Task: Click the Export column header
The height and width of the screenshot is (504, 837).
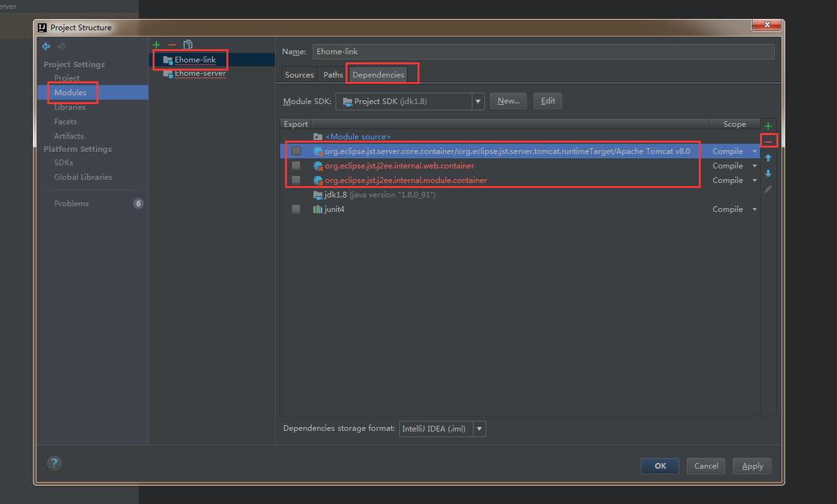Action: [296, 124]
